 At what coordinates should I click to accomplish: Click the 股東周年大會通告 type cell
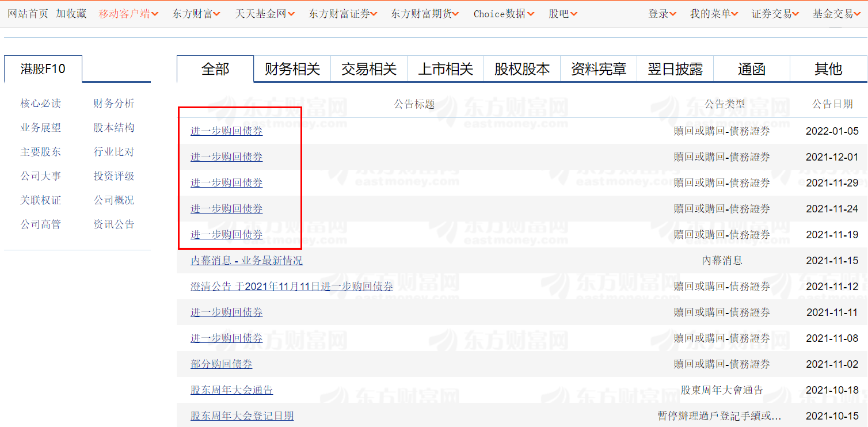pos(722,390)
